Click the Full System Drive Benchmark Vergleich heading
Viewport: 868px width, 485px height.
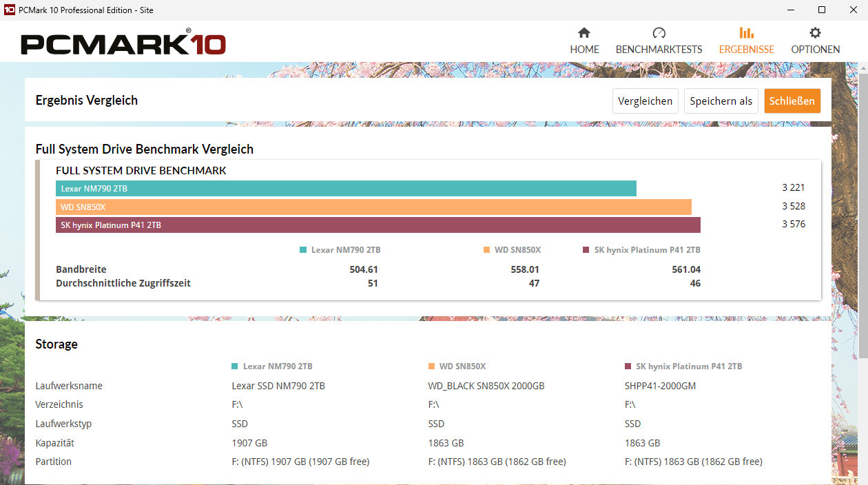click(x=145, y=149)
